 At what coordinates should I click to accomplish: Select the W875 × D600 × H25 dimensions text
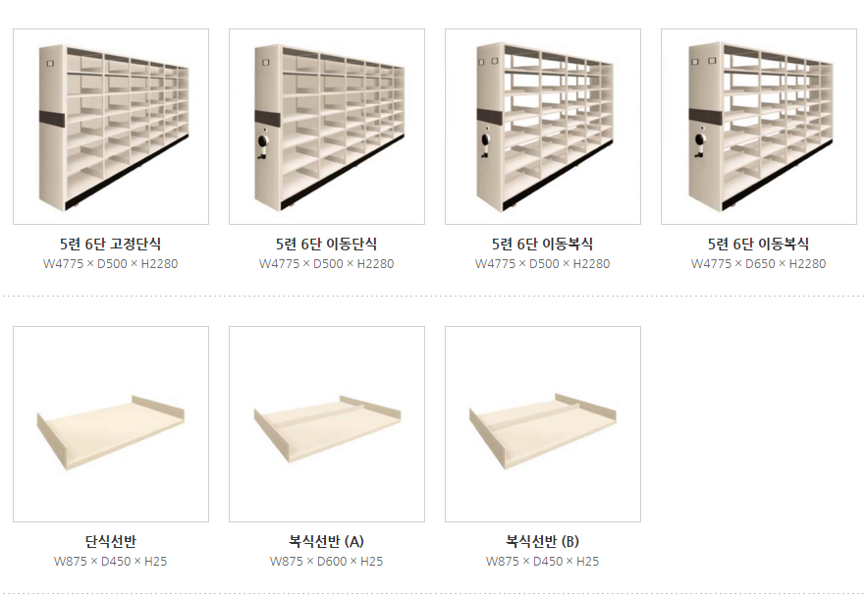(327, 562)
